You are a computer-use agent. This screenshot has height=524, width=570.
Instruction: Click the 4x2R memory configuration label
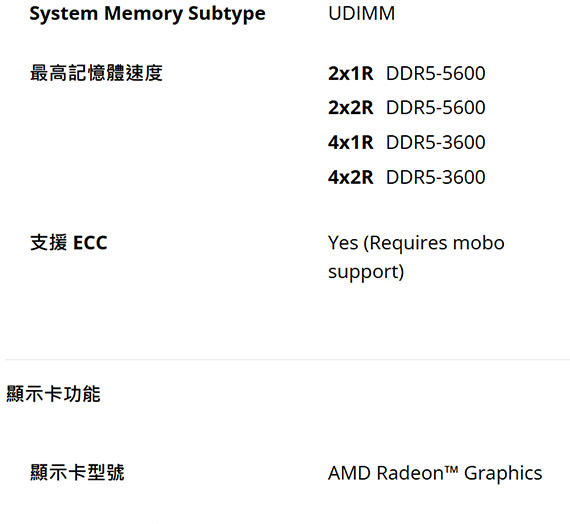pyautogui.click(x=350, y=177)
